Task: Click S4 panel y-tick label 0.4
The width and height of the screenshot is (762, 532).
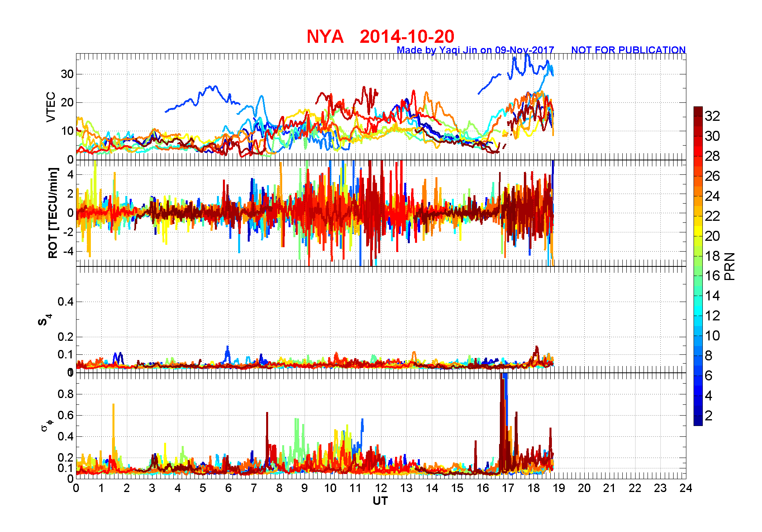Action: click(x=66, y=302)
